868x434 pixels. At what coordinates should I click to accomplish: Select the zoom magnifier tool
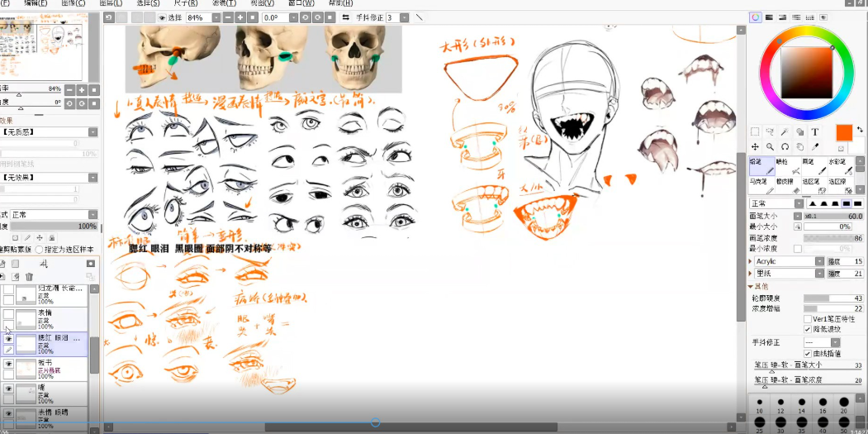click(x=770, y=147)
